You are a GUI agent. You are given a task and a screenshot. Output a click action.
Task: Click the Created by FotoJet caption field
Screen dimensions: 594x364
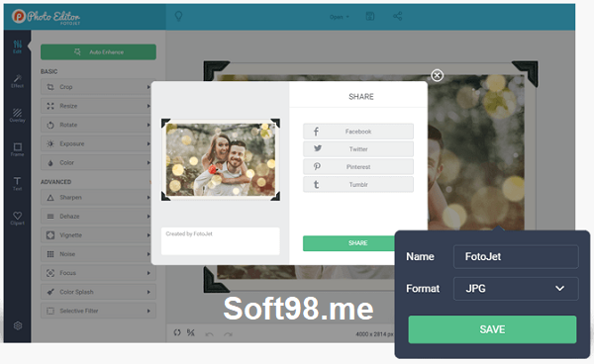point(220,241)
